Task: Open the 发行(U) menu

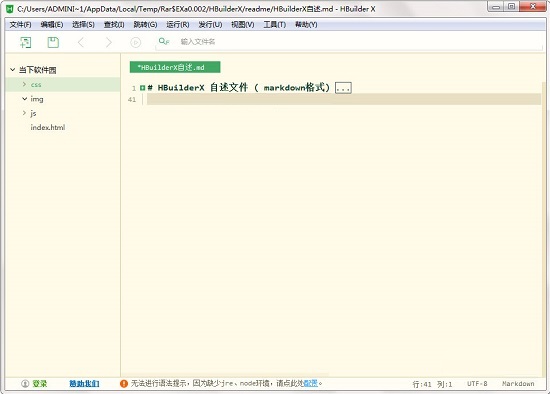Action: (210, 25)
